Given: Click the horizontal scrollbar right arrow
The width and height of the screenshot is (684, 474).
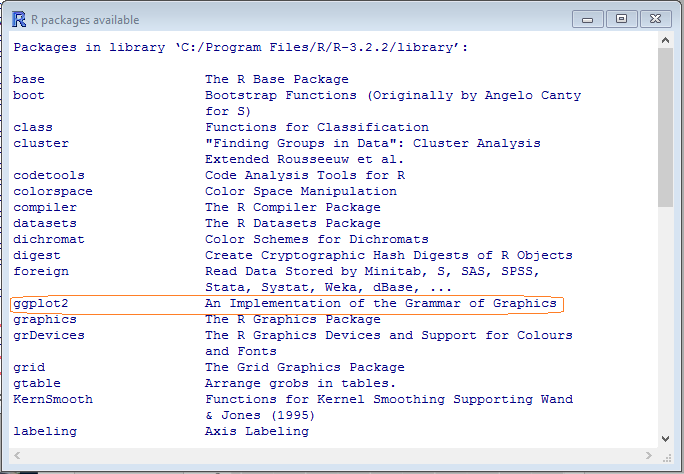Looking at the screenshot, I should (649, 456).
